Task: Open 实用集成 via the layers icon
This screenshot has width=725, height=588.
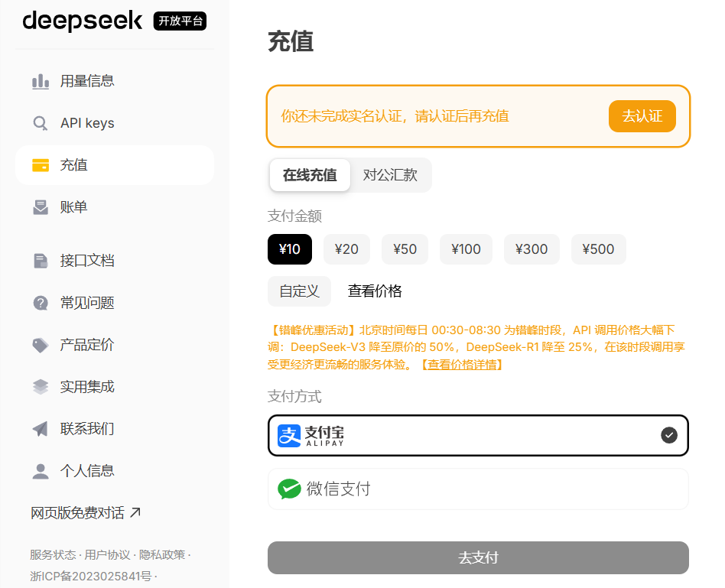Action: [40, 387]
